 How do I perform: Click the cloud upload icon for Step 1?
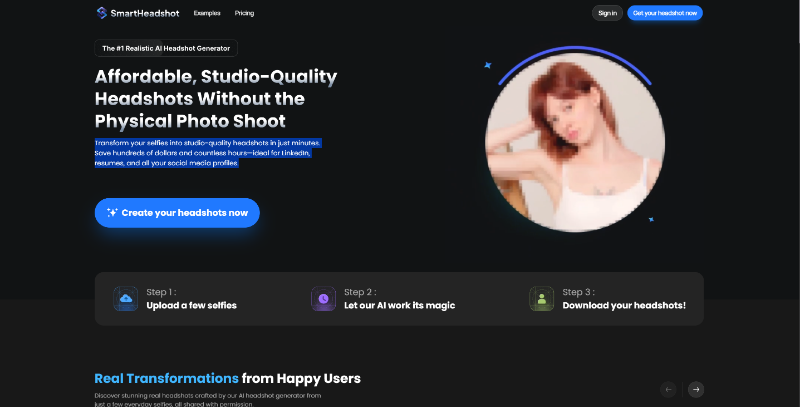(126, 299)
